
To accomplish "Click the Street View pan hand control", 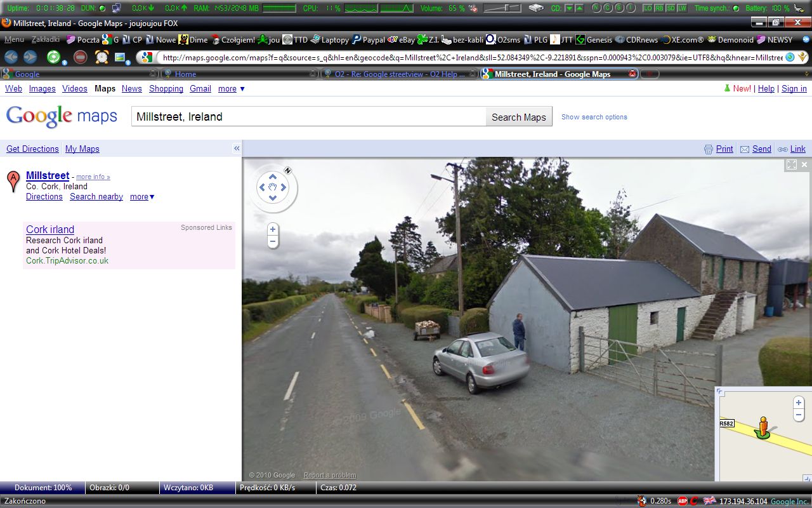I will pyautogui.click(x=273, y=187).
